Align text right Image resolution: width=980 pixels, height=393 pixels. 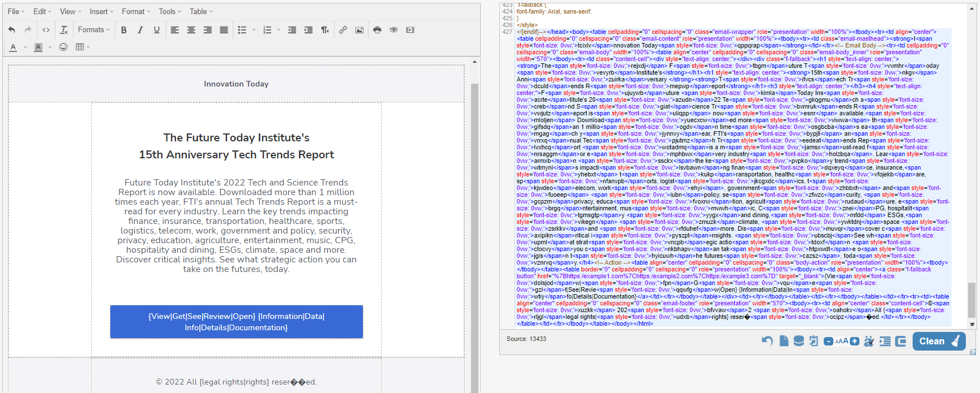tap(208, 30)
